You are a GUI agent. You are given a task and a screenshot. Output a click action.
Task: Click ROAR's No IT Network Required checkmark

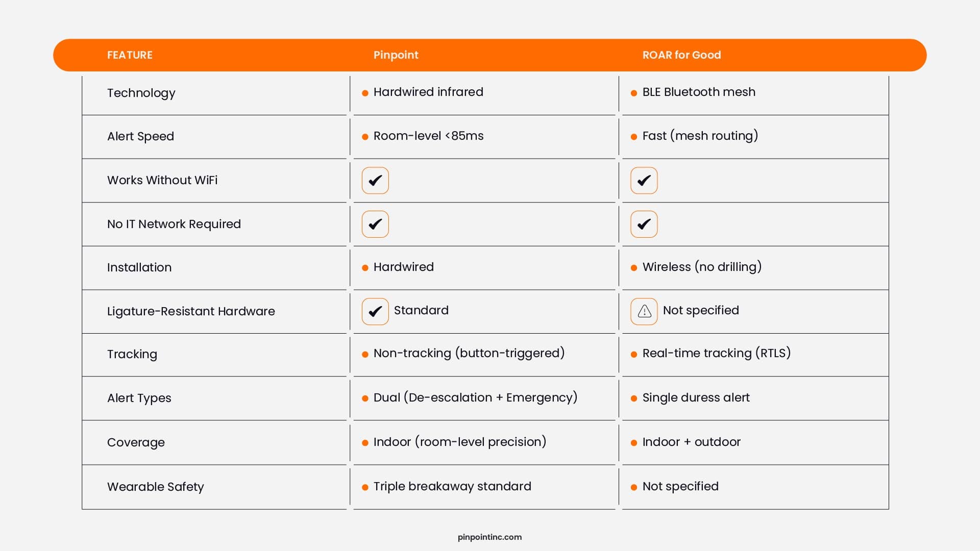(644, 224)
